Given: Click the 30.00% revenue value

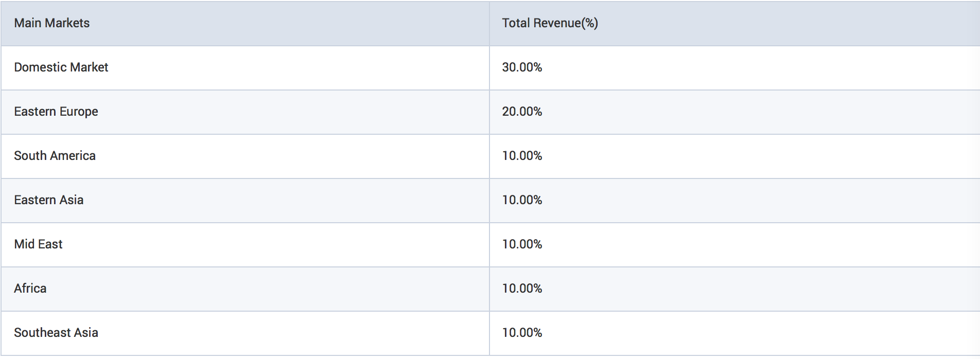Looking at the screenshot, I should tap(522, 67).
